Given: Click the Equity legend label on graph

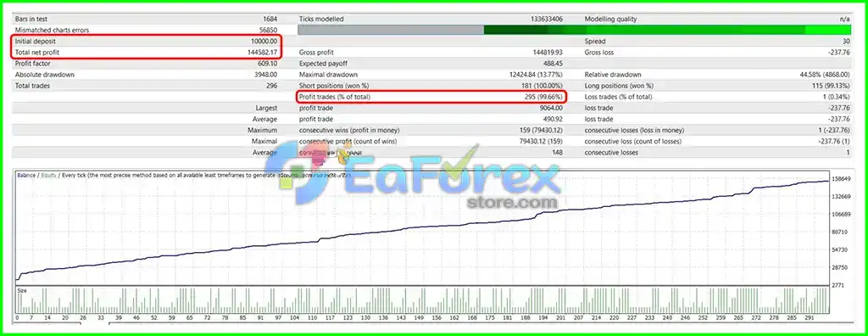Looking at the screenshot, I should point(48,175).
